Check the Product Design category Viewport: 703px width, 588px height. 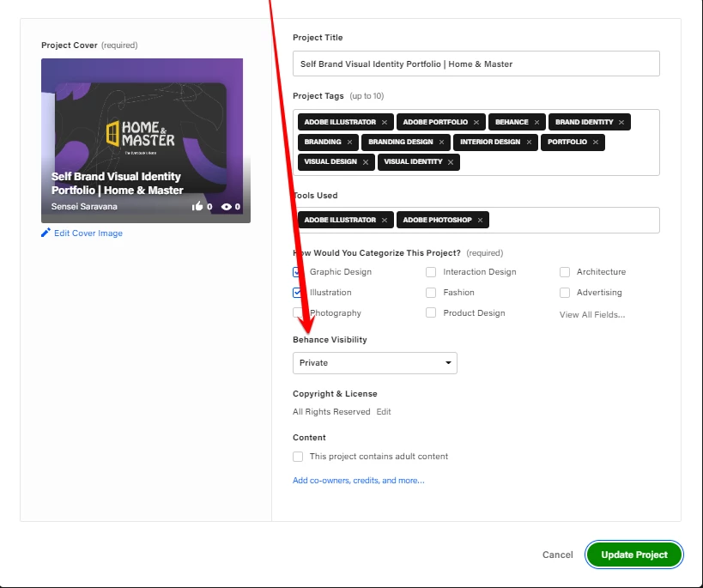pos(431,312)
